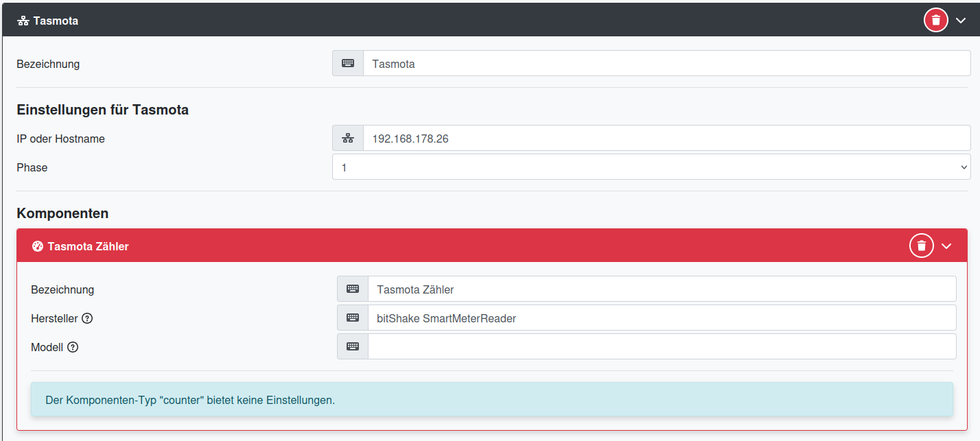Collapse the Tasmota Zähler component chevron
The height and width of the screenshot is (441, 980).
pos(946,246)
